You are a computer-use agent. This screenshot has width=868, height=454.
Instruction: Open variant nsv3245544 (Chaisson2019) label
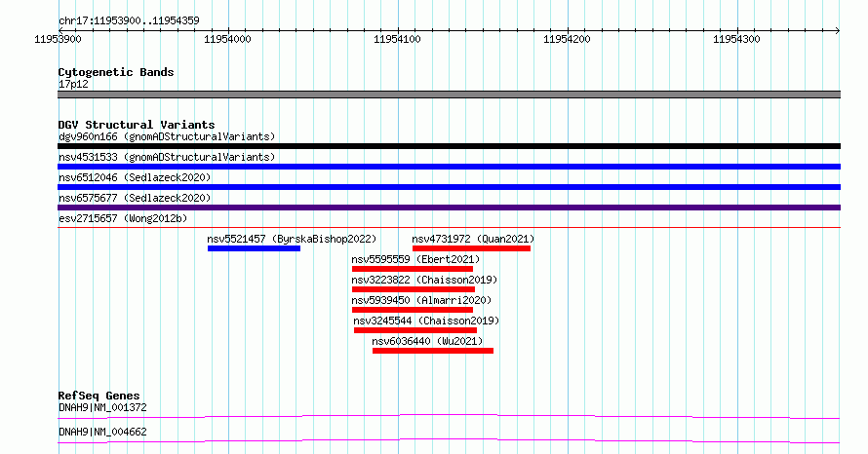point(426,321)
